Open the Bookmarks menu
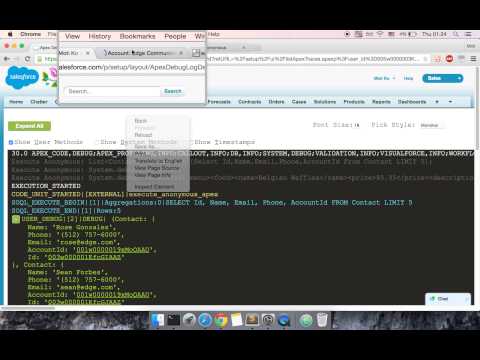 pos(137,36)
